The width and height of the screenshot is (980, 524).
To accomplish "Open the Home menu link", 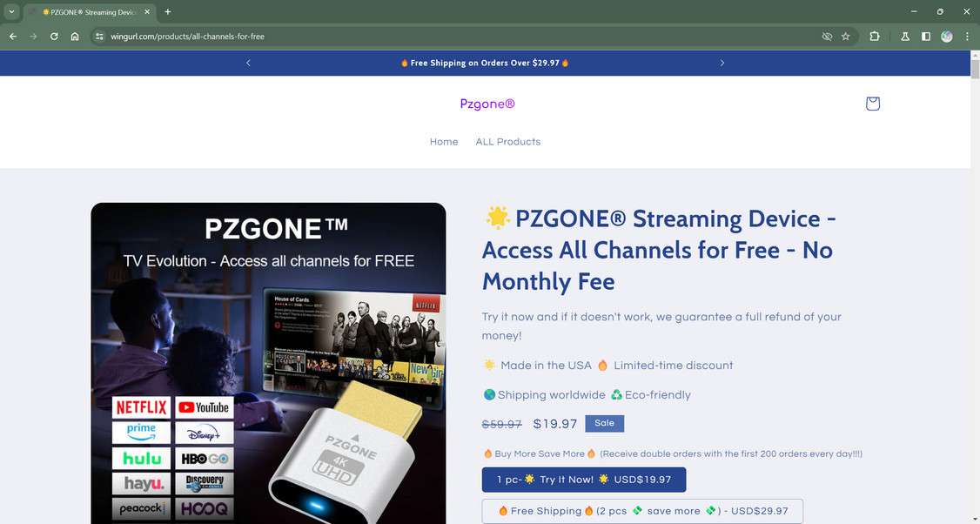I will point(444,141).
